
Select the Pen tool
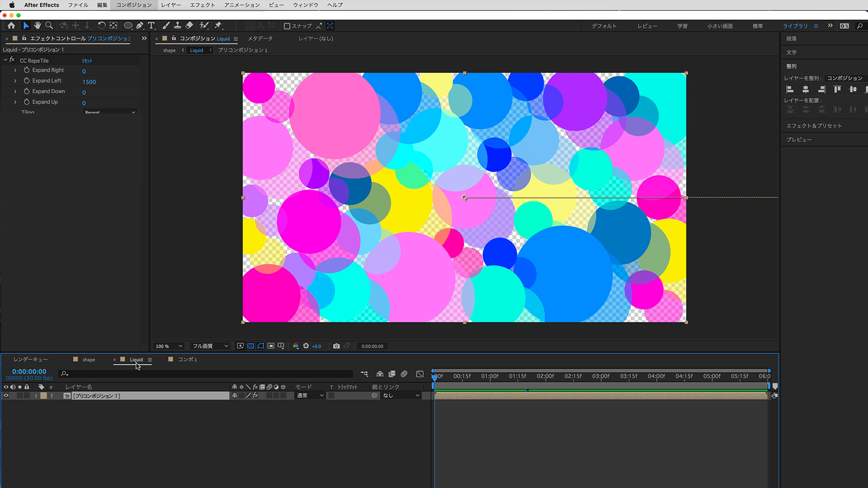(140, 26)
